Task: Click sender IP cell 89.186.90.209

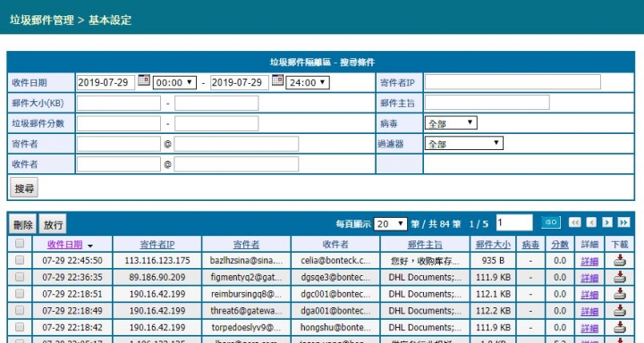Action: click(157, 278)
